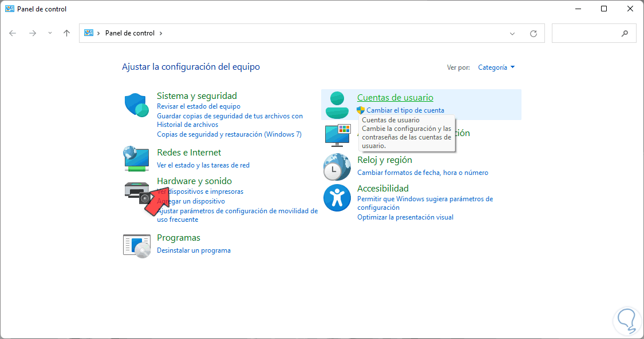Open the Reloj y región clock icon
The image size is (644, 339).
click(337, 167)
